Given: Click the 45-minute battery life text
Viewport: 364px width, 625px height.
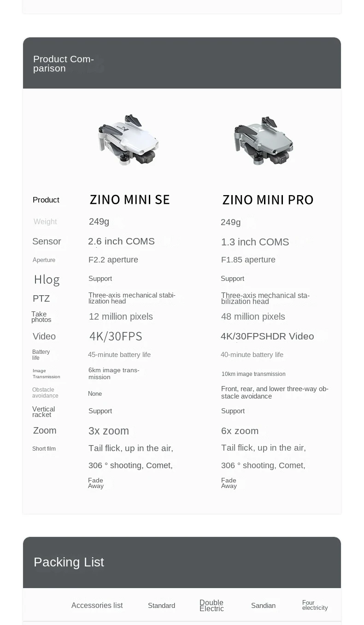Looking at the screenshot, I should (x=119, y=355).
